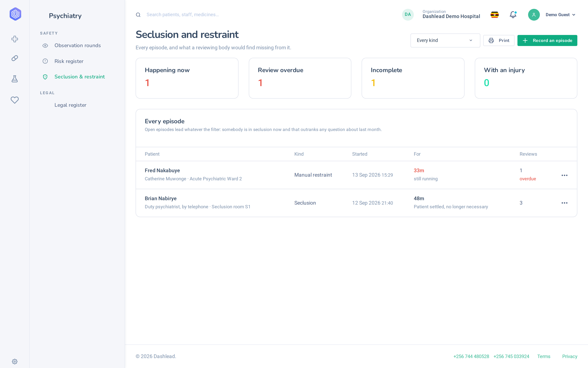Open the Uganda flag country selector
This screenshot has height=368, width=588.
click(x=494, y=15)
